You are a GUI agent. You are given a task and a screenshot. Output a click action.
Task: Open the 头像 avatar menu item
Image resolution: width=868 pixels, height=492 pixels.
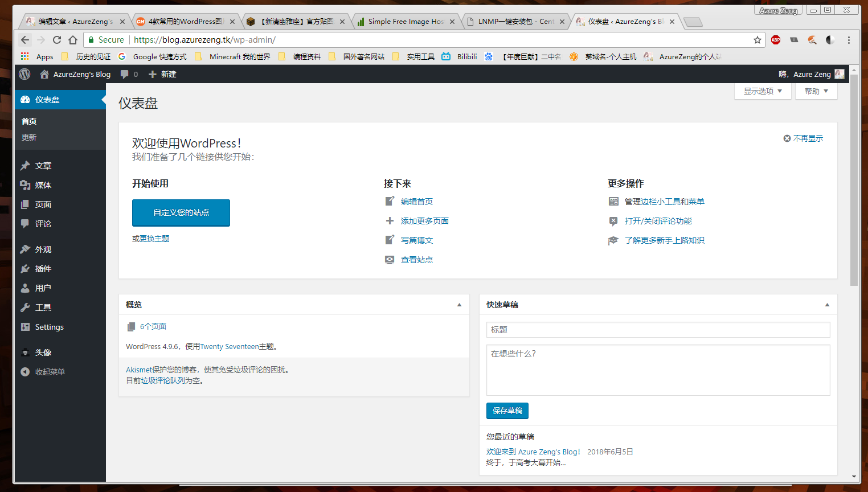60,352
